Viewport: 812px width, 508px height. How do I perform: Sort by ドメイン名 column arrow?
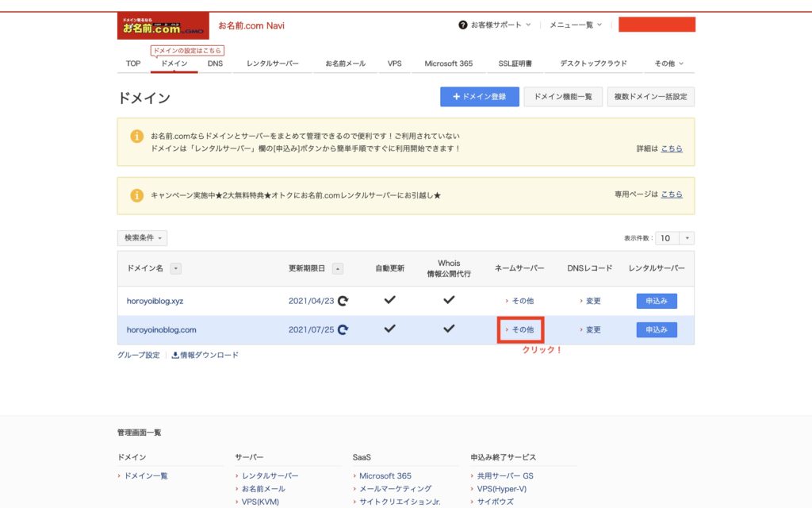[176, 268]
